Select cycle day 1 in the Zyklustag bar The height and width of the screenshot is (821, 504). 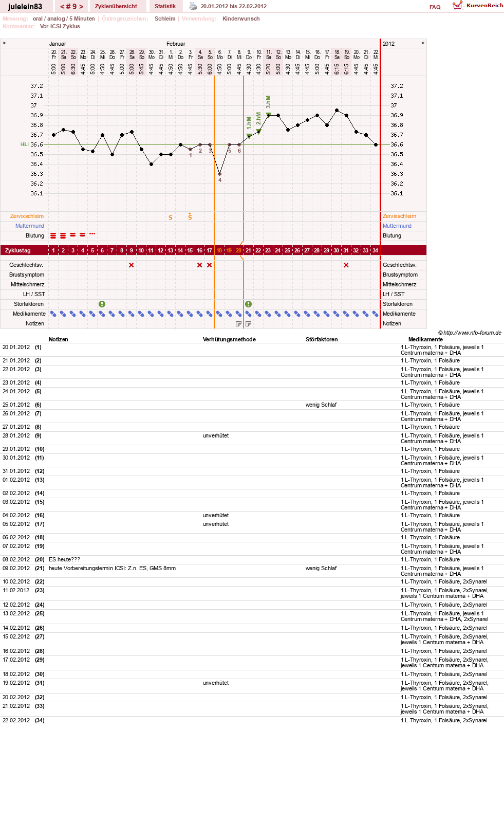coord(53,251)
